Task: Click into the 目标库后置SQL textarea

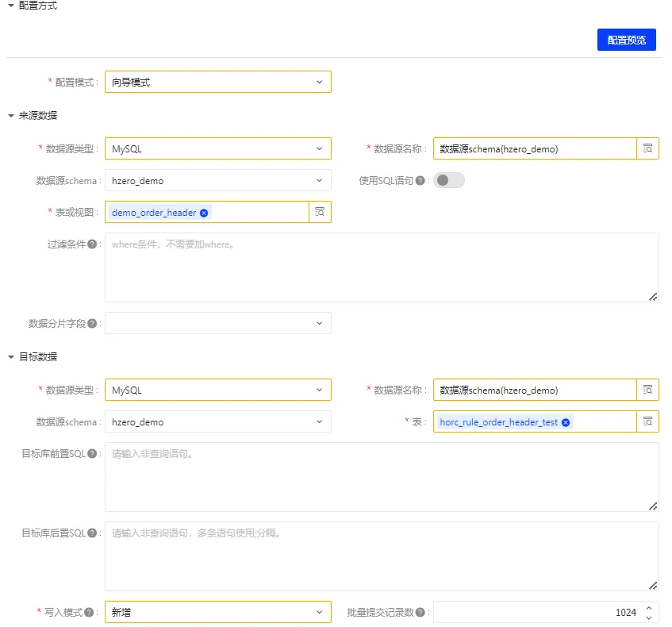Action: tap(382, 556)
